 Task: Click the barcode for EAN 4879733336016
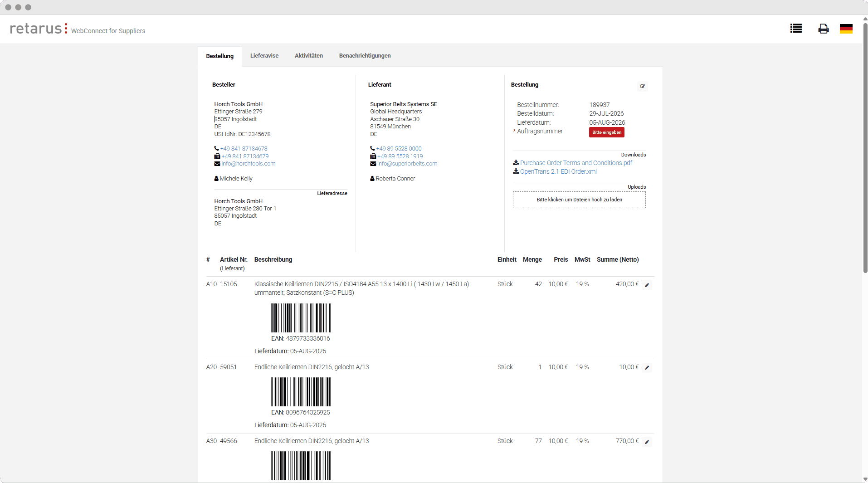click(301, 318)
